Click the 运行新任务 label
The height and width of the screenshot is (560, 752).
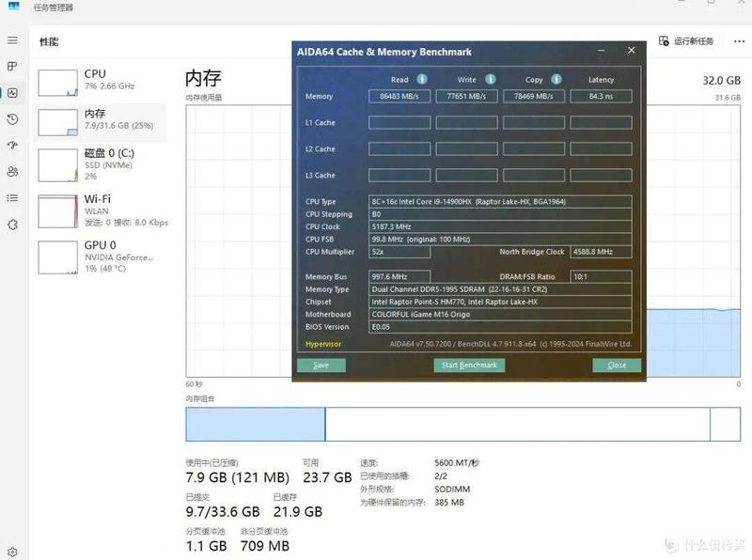[694, 41]
